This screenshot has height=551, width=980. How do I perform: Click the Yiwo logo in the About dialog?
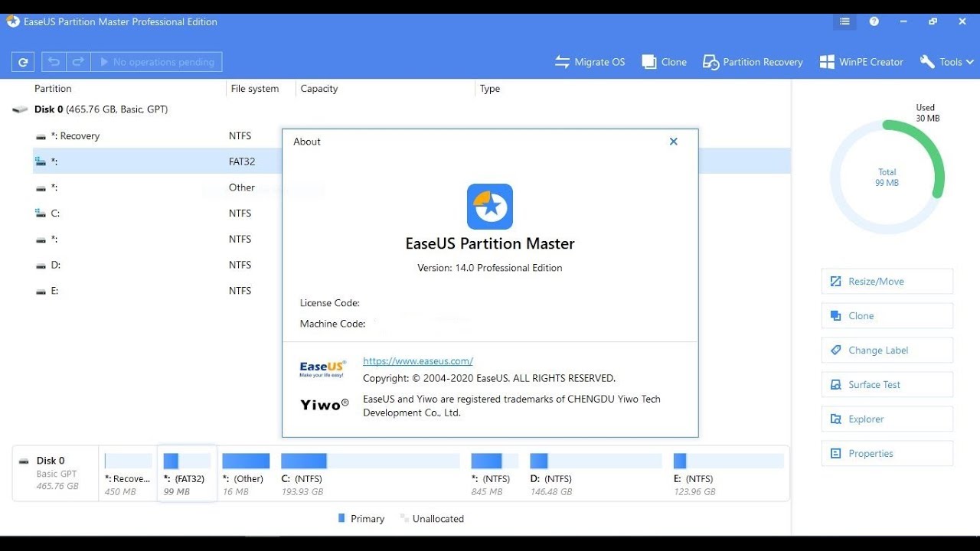[x=325, y=404]
